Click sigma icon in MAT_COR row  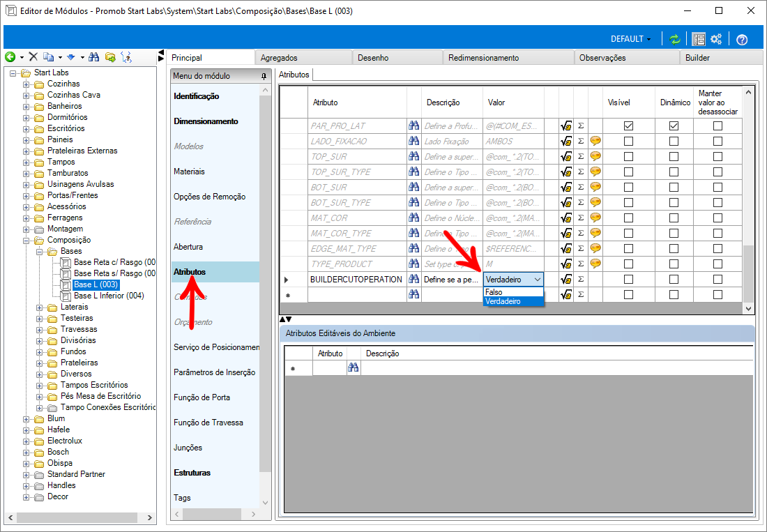[581, 218]
